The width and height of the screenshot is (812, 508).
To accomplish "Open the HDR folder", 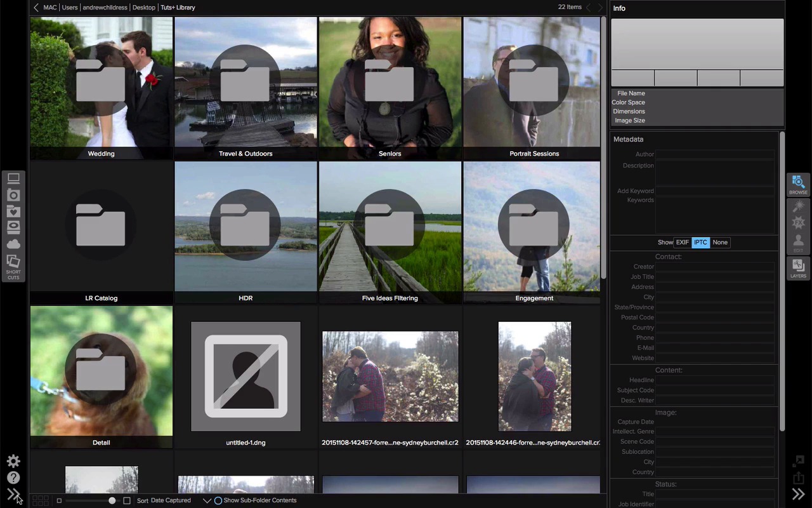I will point(246,232).
